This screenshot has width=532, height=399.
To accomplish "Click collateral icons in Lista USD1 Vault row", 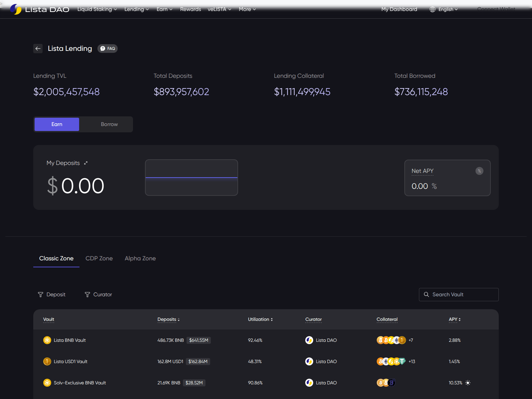I will coord(391,361).
